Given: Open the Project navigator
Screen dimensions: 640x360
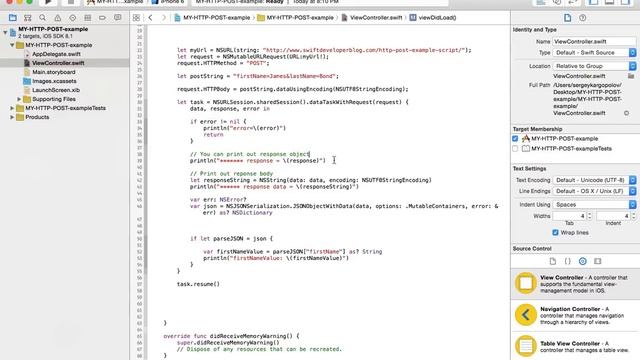Looking at the screenshot, I should tap(13, 18).
